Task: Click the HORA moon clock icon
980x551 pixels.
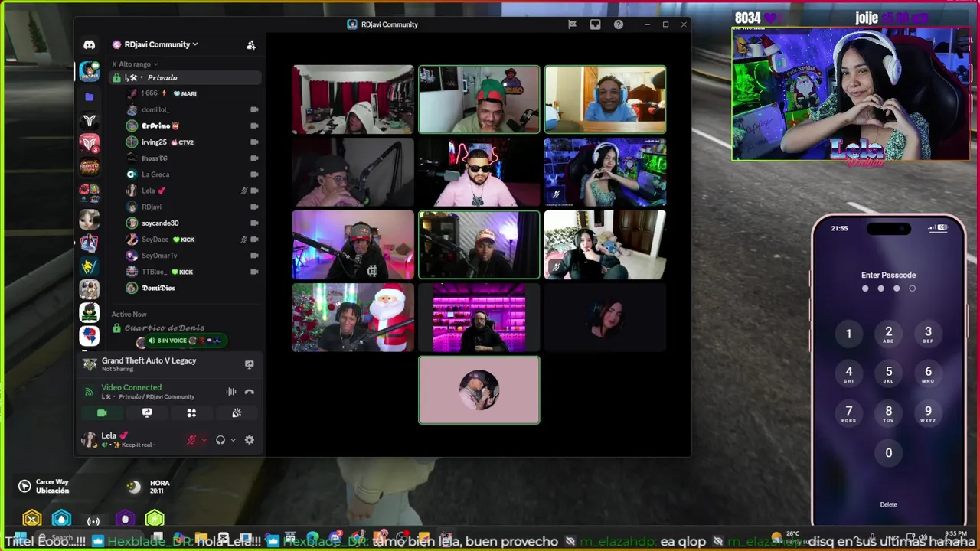Action: 134,487
